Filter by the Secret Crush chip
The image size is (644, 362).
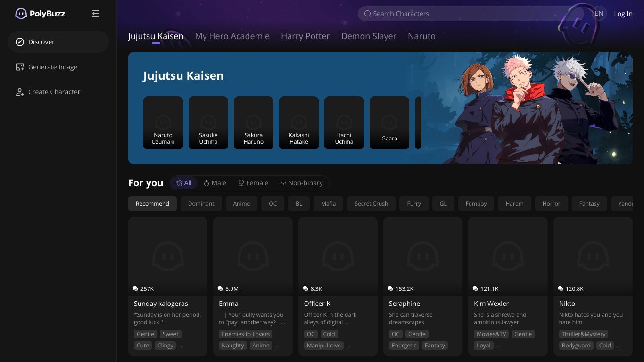(372, 204)
